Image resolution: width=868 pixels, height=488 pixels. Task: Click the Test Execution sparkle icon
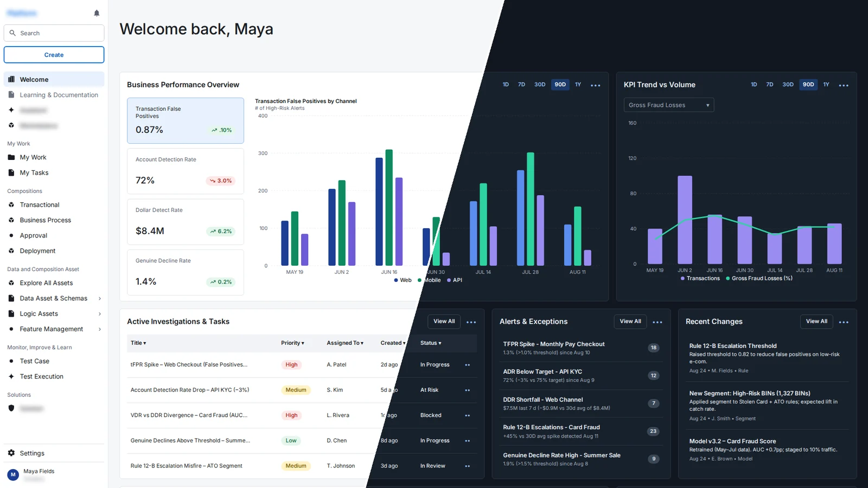(x=11, y=376)
